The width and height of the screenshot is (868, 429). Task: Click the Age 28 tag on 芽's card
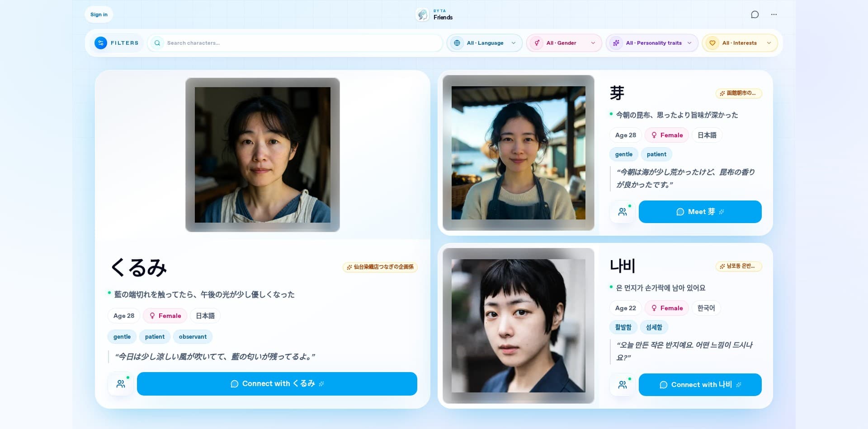pos(626,135)
